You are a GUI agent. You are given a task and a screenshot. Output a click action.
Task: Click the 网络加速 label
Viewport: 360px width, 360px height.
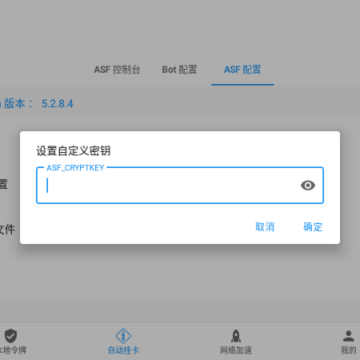[x=236, y=350]
